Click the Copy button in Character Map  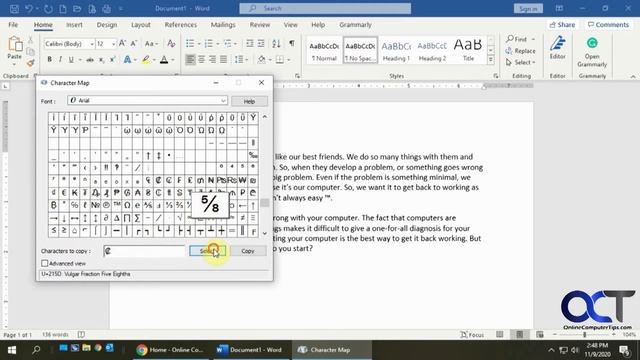pyautogui.click(x=248, y=251)
